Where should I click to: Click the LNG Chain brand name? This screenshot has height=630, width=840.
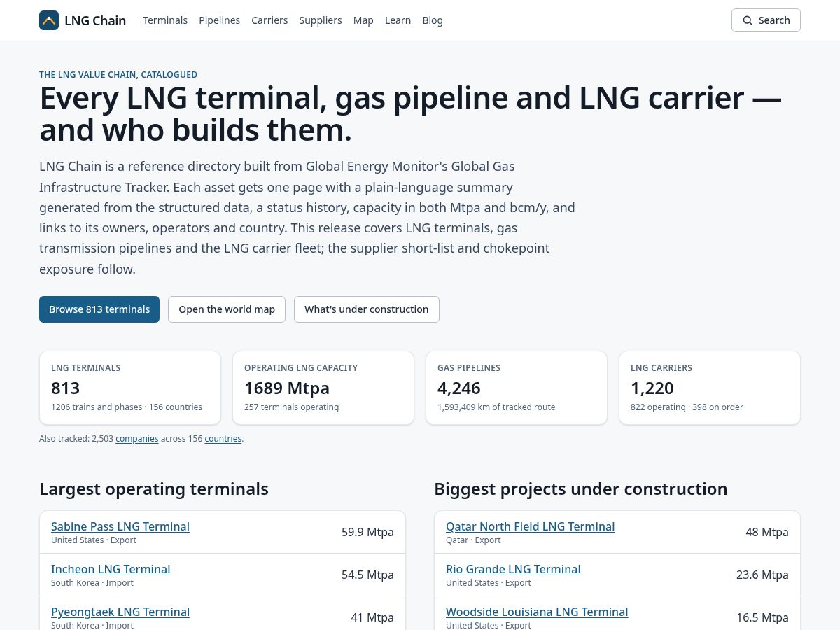[95, 20]
